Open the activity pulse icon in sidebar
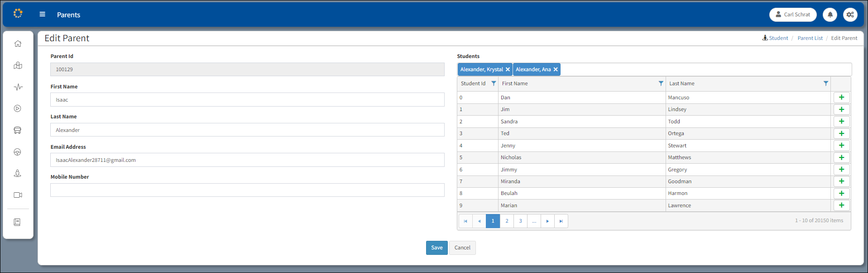Screen dimensions: 868x273 18,87
